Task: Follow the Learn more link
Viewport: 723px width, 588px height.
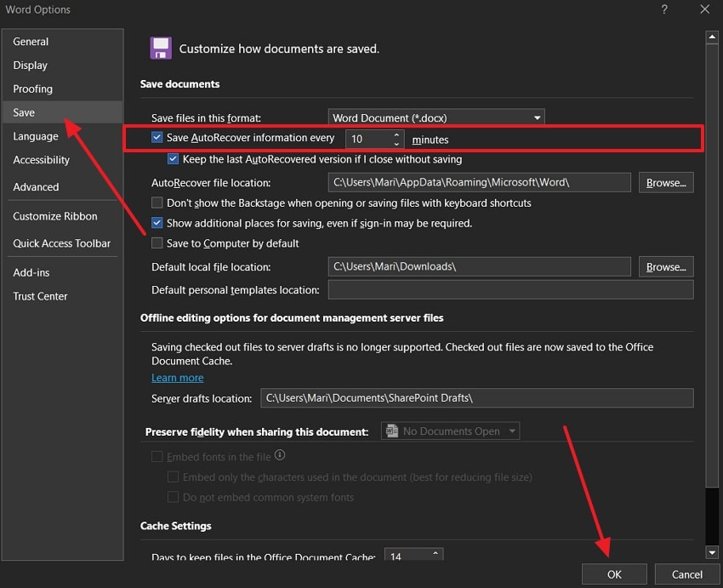Action: 178,378
